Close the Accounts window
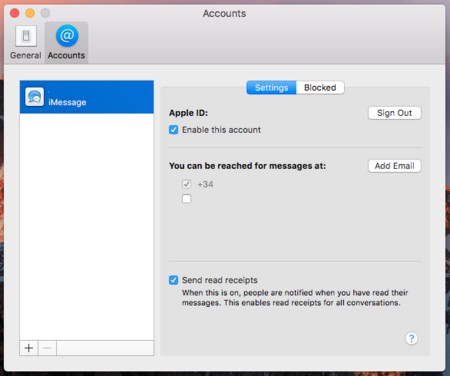 (15, 13)
